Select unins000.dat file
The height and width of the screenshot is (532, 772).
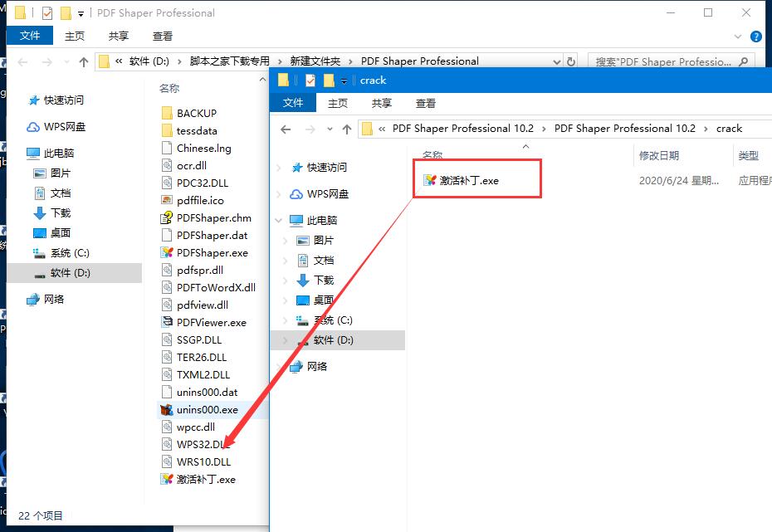pyautogui.click(x=199, y=393)
